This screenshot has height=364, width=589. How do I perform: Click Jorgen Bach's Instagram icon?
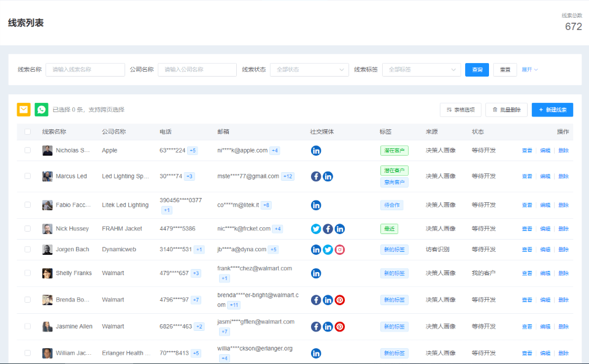tap(339, 249)
